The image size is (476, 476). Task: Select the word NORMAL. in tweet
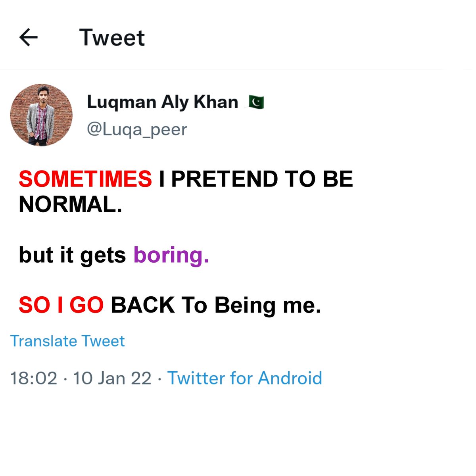pyautogui.click(x=70, y=205)
